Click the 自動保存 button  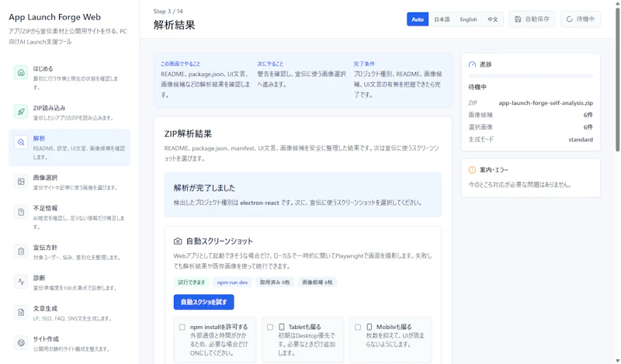[532, 19]
